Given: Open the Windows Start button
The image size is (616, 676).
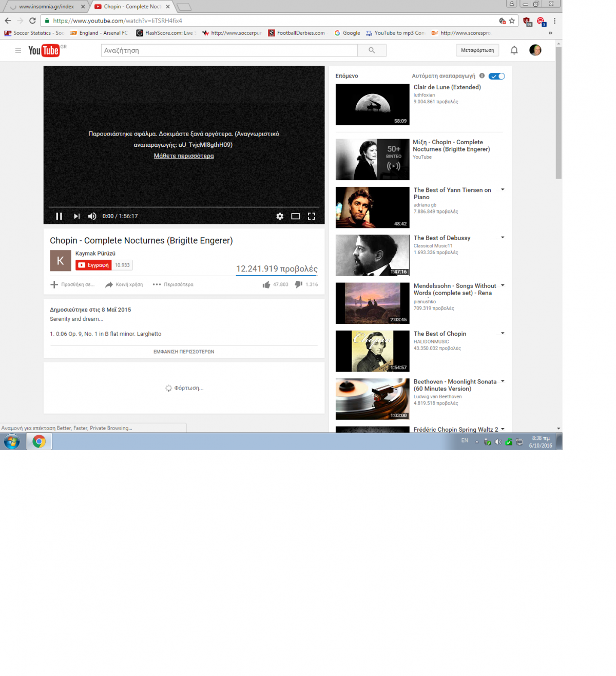Looking at the screenshot, I should click(x=12, y=441).
